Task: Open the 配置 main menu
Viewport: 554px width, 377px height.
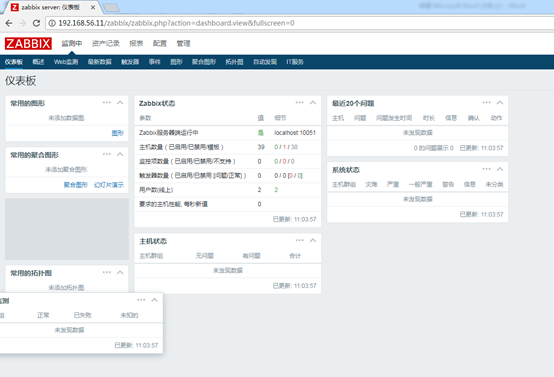Action: (160, 43)
